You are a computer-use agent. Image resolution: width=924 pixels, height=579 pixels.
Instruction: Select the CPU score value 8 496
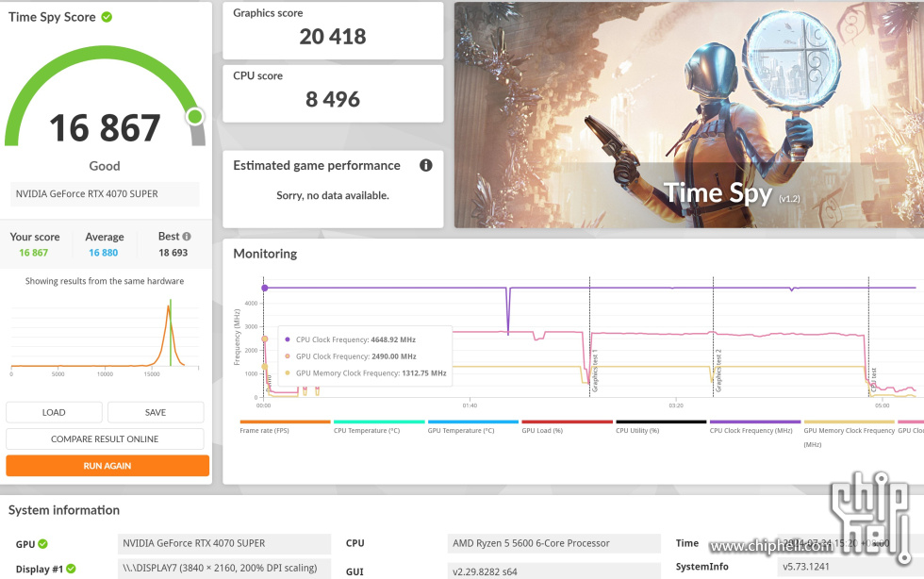pyautogui.click(x=332, y=99)
